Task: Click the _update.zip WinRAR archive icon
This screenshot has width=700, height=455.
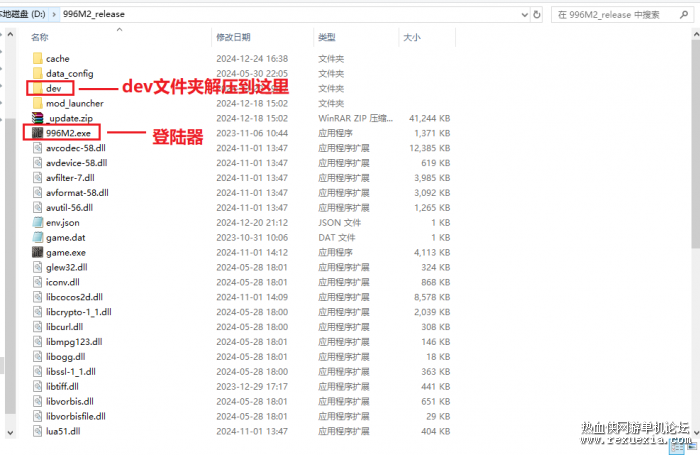Action: click(x=38, y=118)
